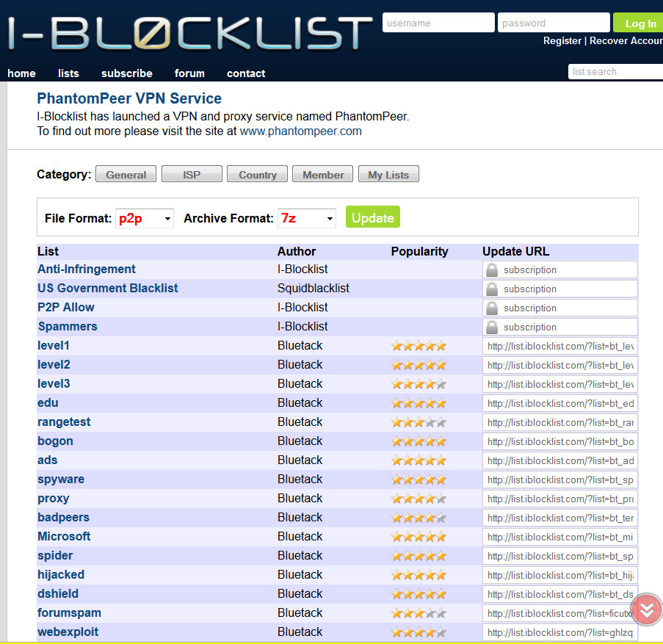Go to the home menu item
This screenshot has height=644, width=663.
tap(21, 73)
